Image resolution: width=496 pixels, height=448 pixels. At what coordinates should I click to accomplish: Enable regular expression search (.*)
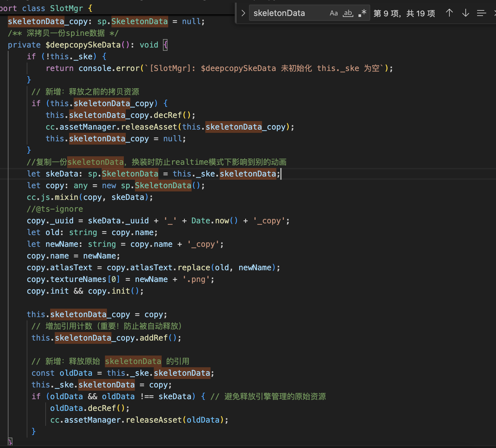pos(362,13)
